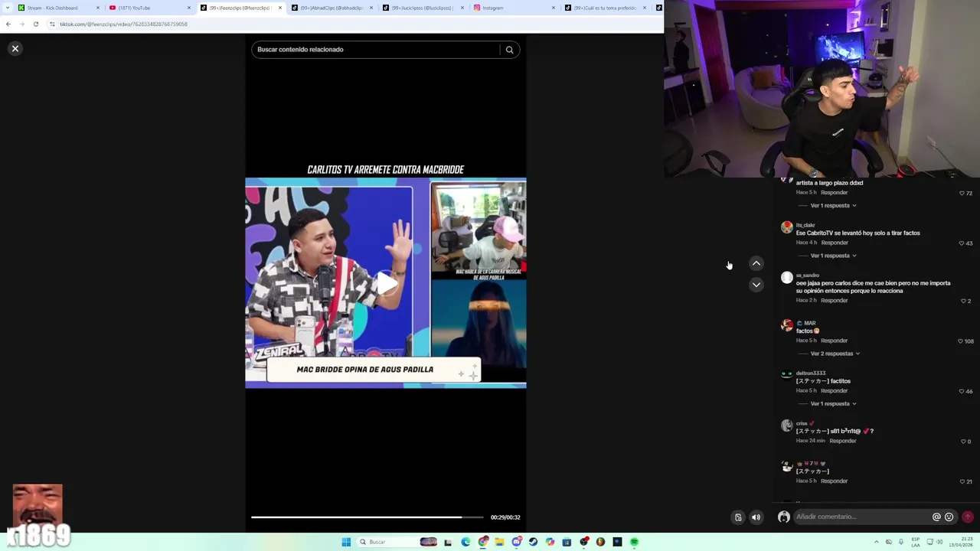Reload the page with the refresh icon
Image resolution: width=980 pixels, height=551 pixels.
point(35,24)
